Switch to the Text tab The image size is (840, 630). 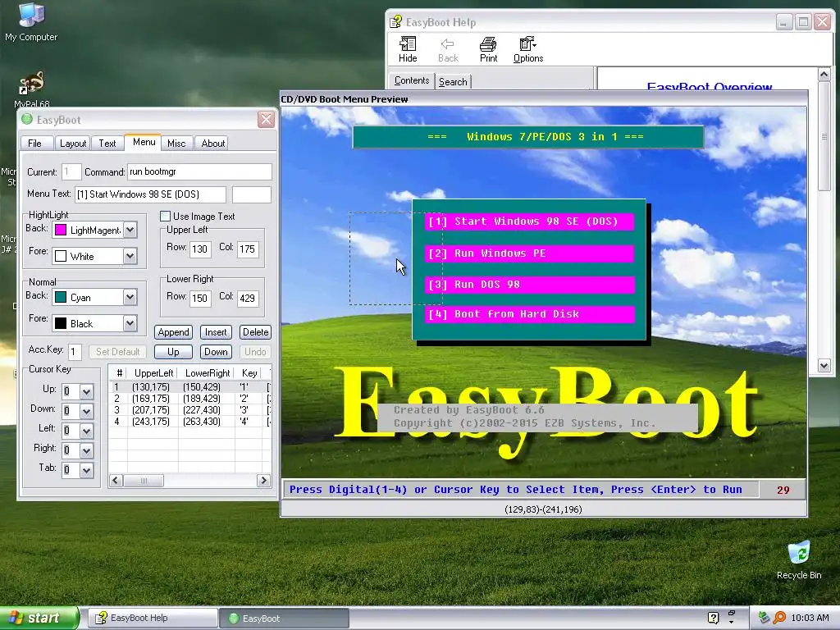click(107, 143)
